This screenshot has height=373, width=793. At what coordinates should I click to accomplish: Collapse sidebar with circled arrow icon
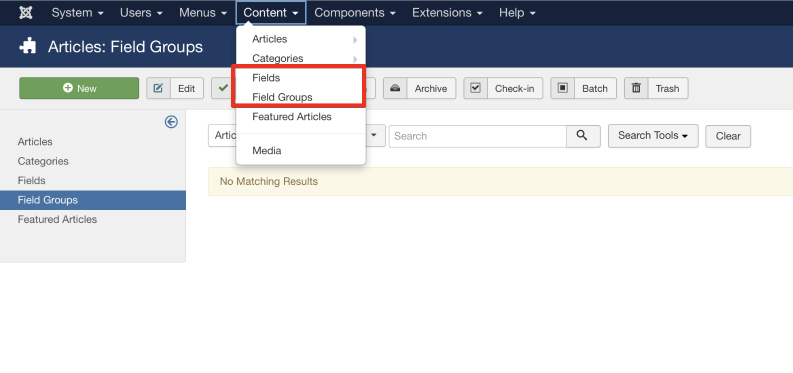pyautogui.click(x=171, y=122)
